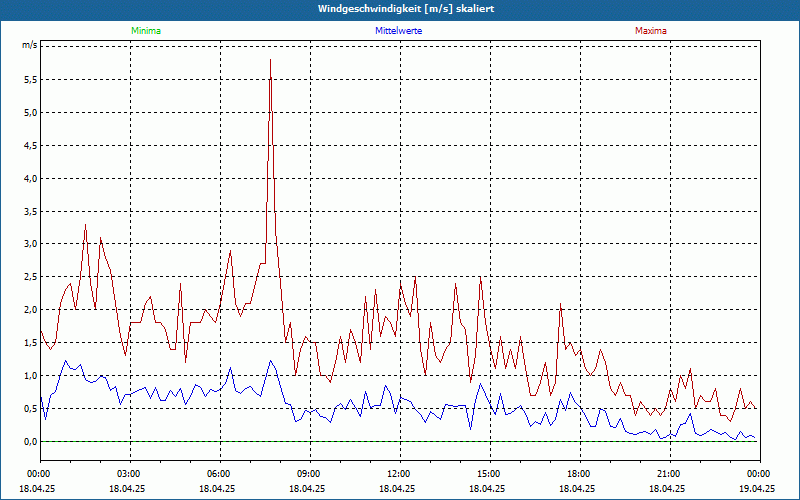
Task: Click the 2,5 y-axis value
Action: [x=31, y=277]
